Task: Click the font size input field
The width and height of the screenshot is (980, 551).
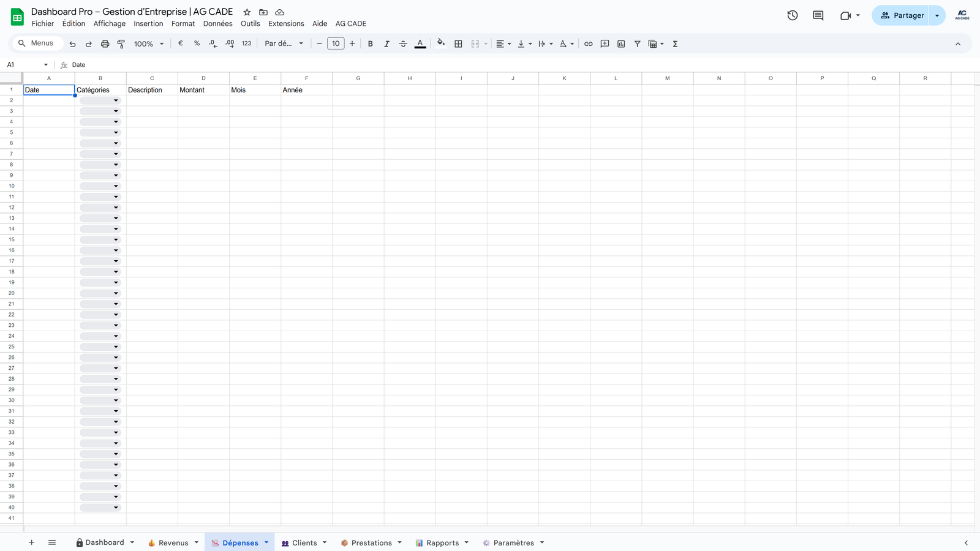Action: click(x=336, y=43)
